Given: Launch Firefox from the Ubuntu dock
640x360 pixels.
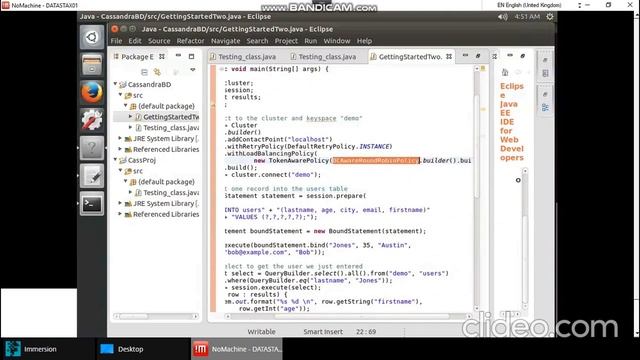Looking at the screenshot, I should [x=92, y=93].
